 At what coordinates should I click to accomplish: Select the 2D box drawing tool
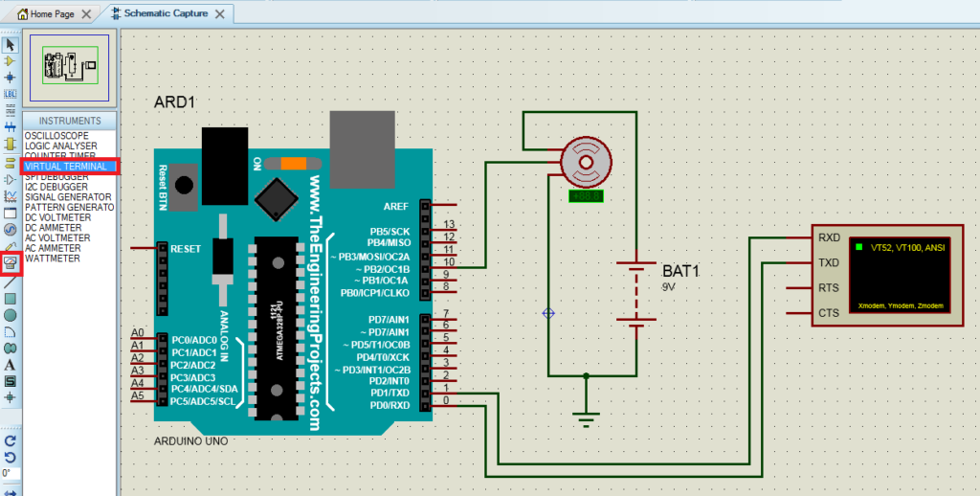pyautogui.click(x=11, y=299)
